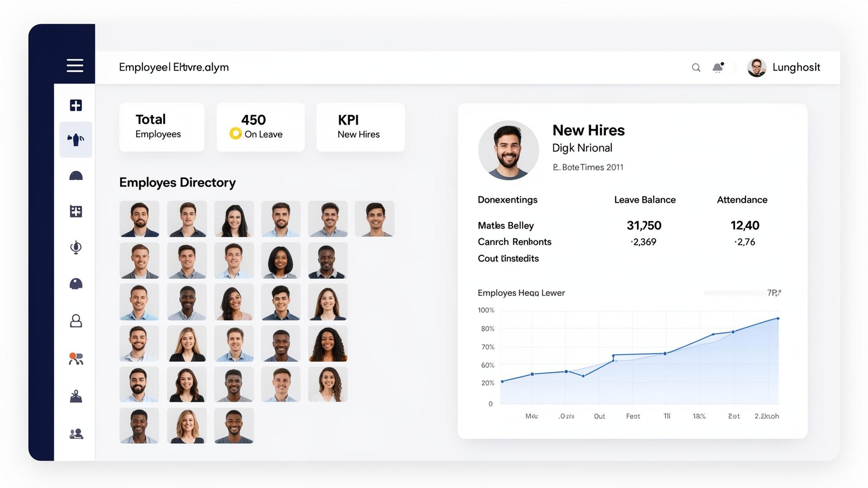Click the microphone icon in sidebar
Viewport: 868px width, 488px height.
[x=76, y=247]
